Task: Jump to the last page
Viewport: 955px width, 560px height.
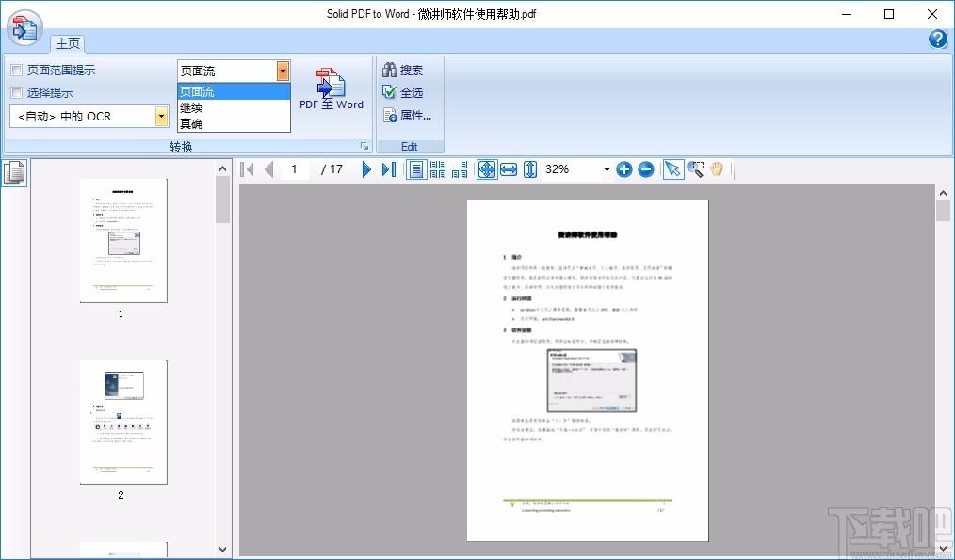Action: click(x=389, y=169)
